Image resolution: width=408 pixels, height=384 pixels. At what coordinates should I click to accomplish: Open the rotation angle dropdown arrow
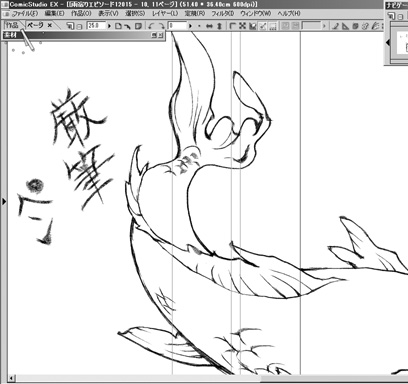[x=191, y=26]
